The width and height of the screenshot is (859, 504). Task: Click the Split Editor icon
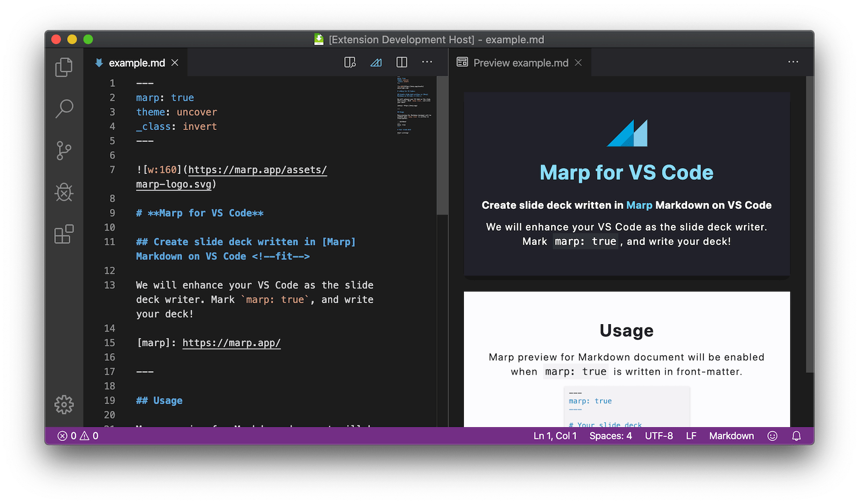(x=402, y=62)
